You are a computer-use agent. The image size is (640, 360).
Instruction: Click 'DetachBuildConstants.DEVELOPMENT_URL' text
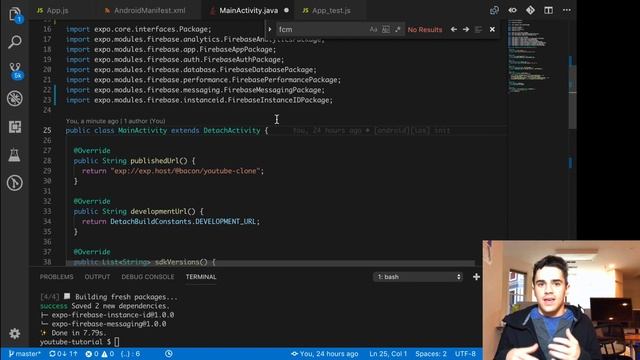(183, 222)
